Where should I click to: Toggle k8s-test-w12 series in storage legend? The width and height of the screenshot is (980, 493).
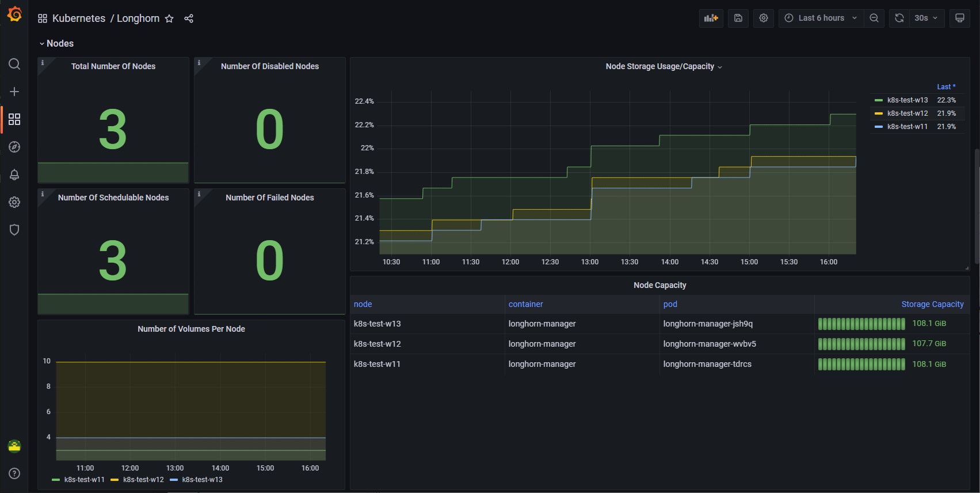pos(907,113)
